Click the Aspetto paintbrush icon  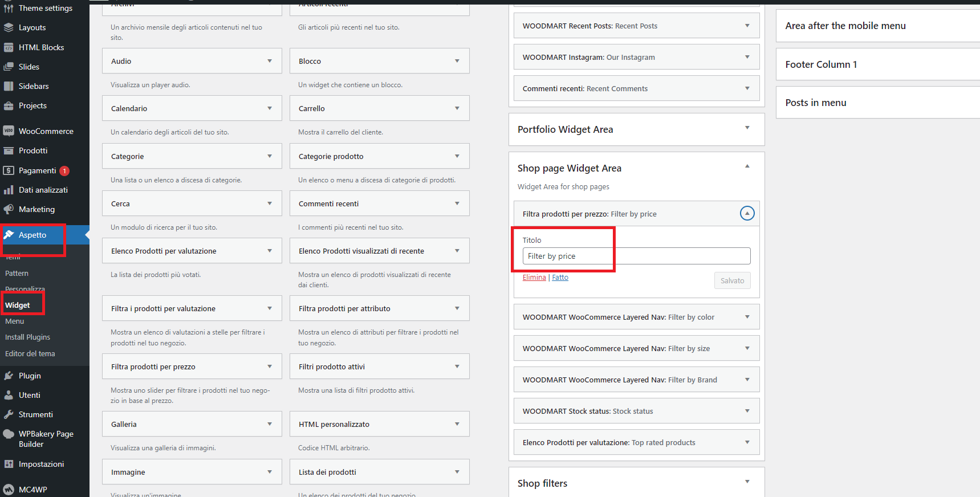9,235
